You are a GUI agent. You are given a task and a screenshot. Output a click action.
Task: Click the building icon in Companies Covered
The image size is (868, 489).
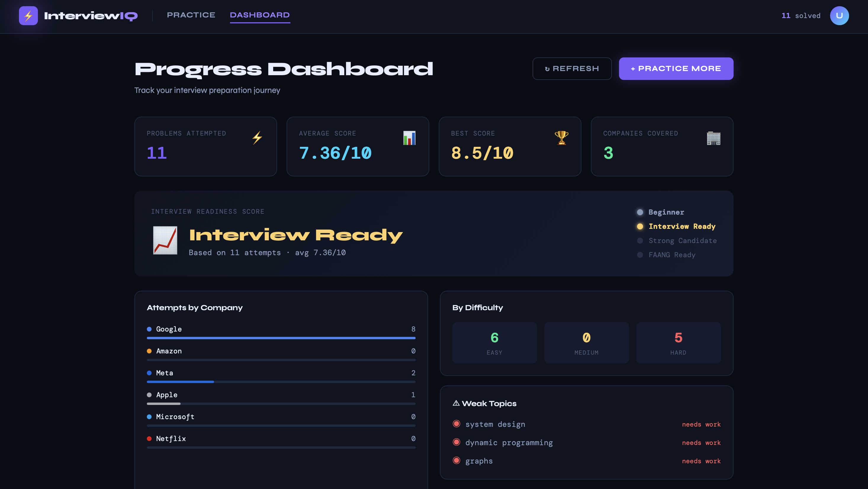[713, 138]
